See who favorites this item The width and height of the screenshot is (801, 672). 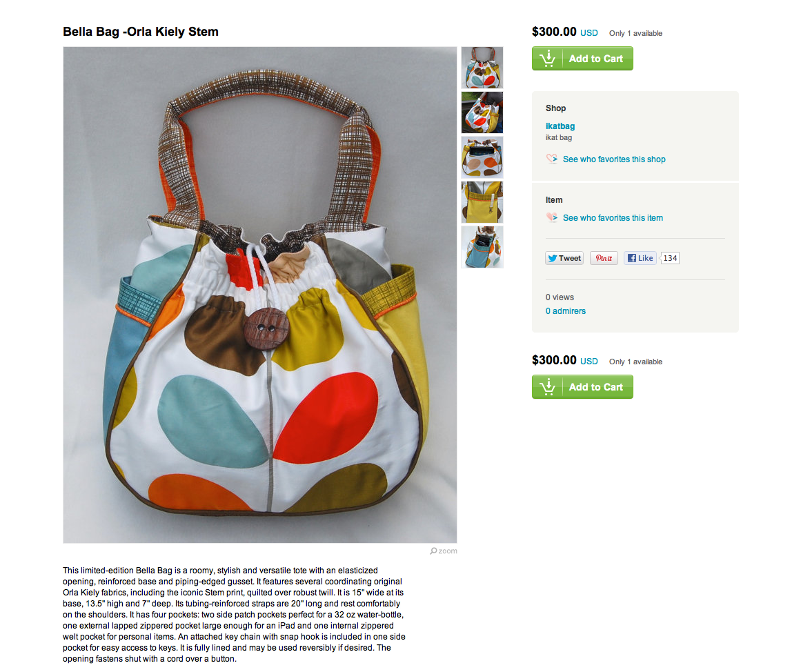point(613,218)
